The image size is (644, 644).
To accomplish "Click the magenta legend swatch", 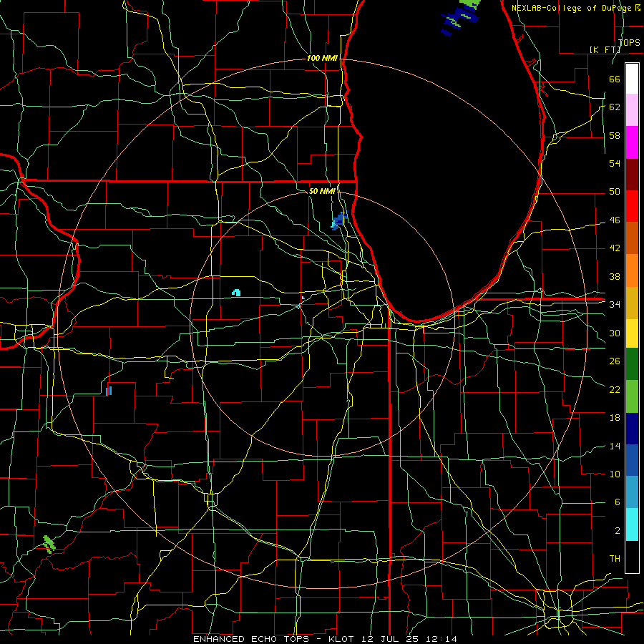I will click(632, 142).
